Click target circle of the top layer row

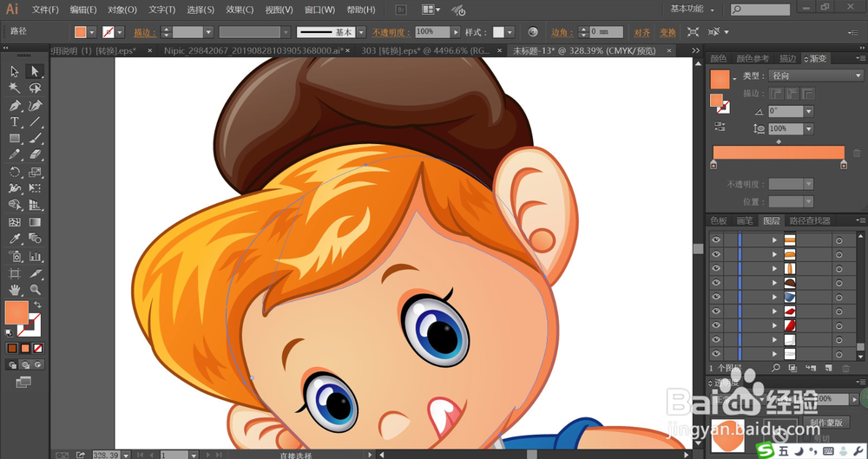point(839,240)
